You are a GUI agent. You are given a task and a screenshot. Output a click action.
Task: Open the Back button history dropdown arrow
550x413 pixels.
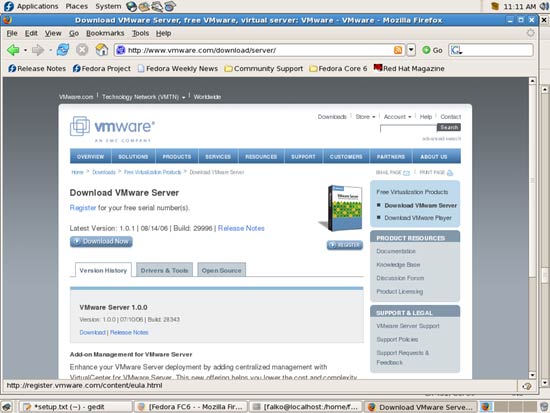(25, 50)
